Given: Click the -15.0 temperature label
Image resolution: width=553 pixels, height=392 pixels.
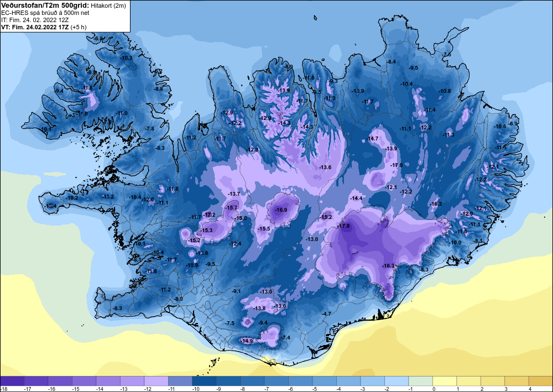Looking at the screenshot, I should tap(241, 218).
